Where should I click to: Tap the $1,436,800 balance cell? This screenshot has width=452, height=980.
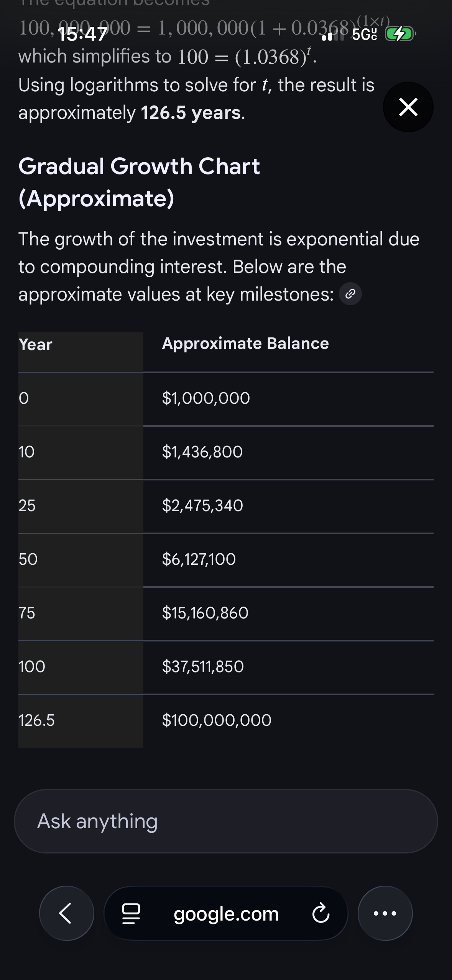pyautogui.click(x=202, y=452)
